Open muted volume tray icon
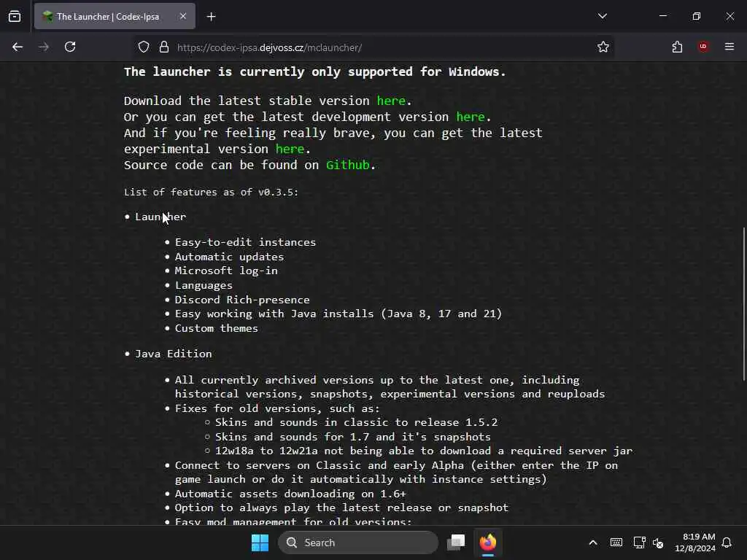747x560 pixels. (659, 542)
